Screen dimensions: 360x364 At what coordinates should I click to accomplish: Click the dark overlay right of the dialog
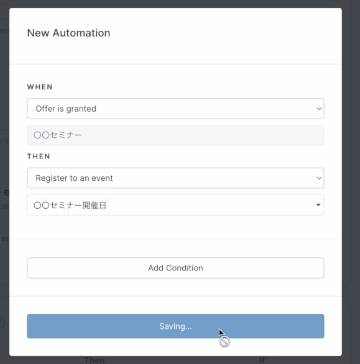351,182
